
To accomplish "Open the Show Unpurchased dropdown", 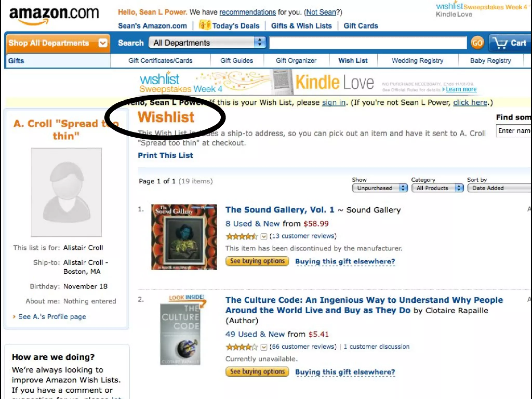I will (380, 188).
